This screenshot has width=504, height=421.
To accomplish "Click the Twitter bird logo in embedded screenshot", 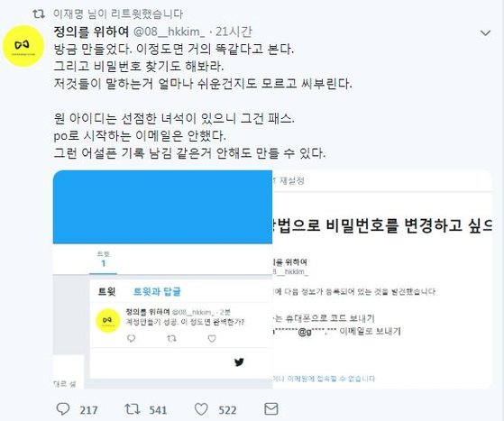I will click(239, 362).
